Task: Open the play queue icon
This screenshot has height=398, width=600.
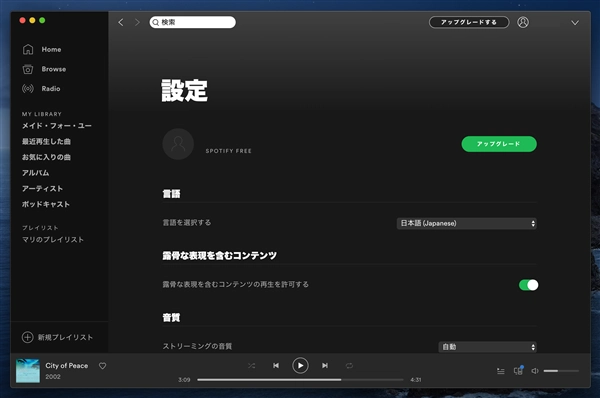Action: click(501, 371)
